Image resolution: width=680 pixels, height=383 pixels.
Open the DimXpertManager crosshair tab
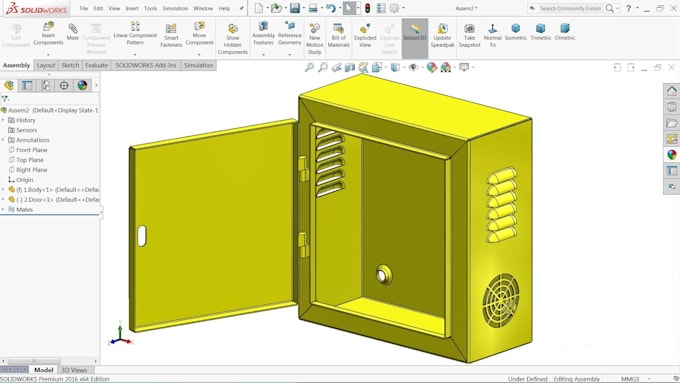click(x=64, y=85)
